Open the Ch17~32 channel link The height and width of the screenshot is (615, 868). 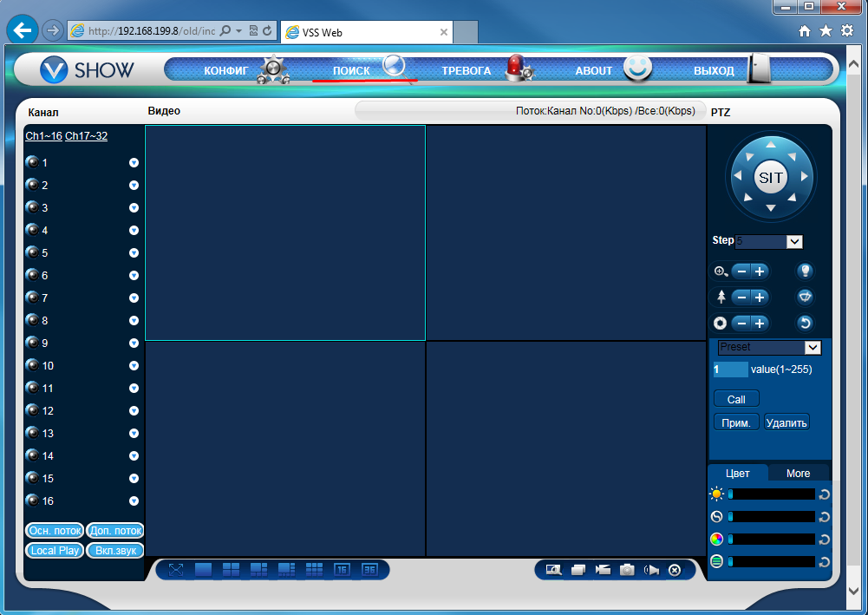tap(86, 136)
